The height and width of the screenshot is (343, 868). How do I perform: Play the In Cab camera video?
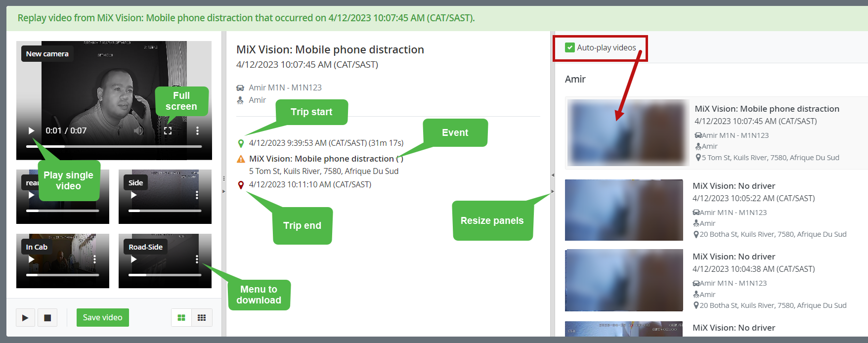31,259
